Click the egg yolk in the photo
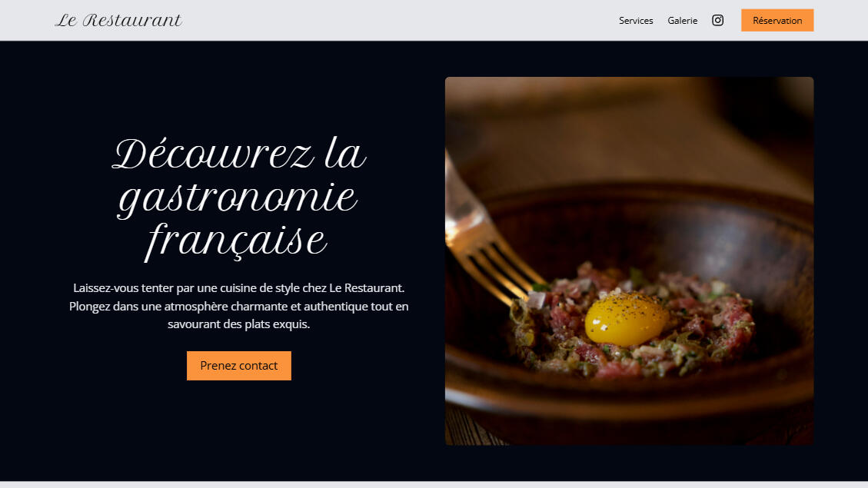The width and height of the screenshot is (868, 488). click(626, 319)
